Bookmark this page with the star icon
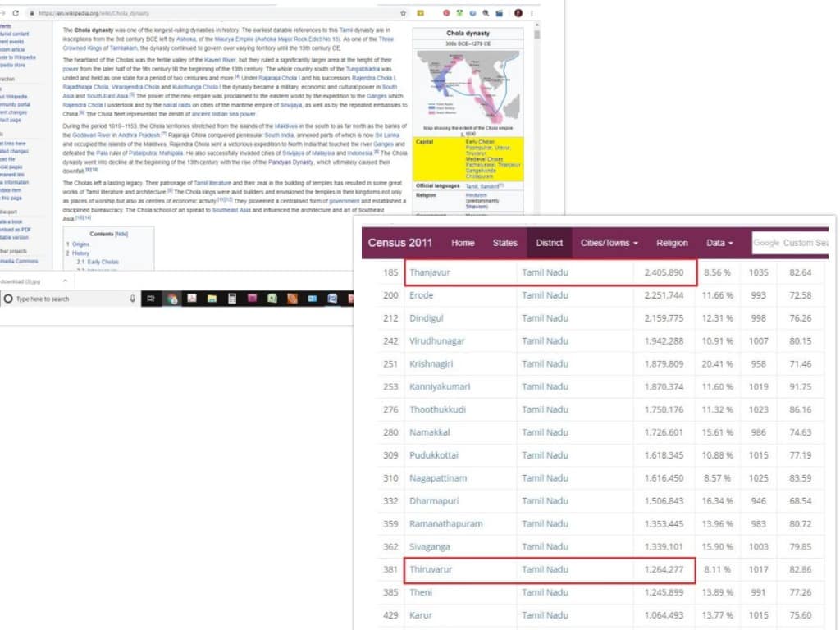This screenshot has height=630, width=840. pyautogui.click(x=403, y=13)
